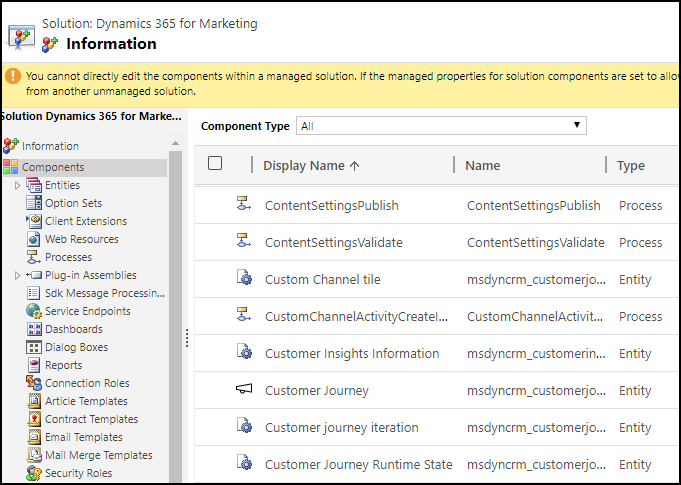This screenshot has width=681, height=485.
Task: Select Components in the navigation tree
Action: coord(53,167)
